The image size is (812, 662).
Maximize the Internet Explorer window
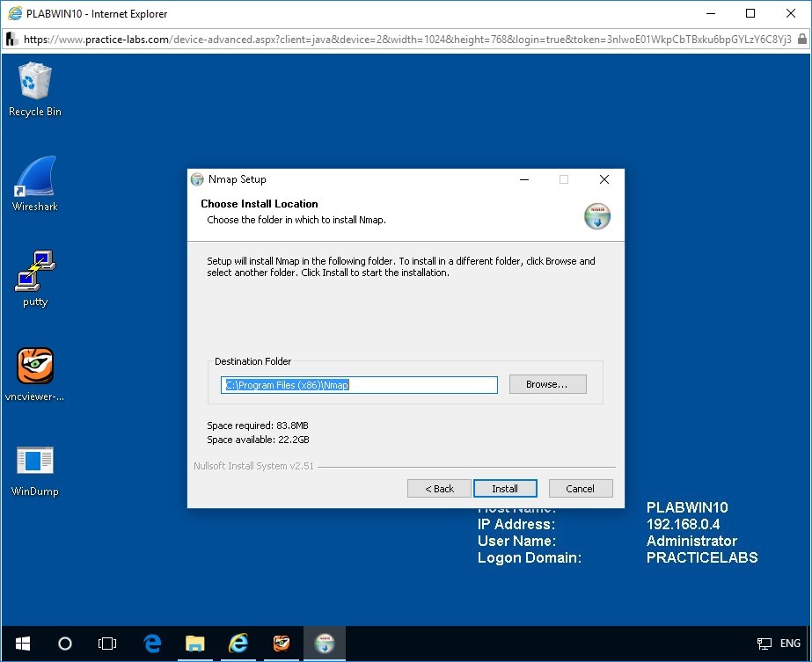click(750, 14)
